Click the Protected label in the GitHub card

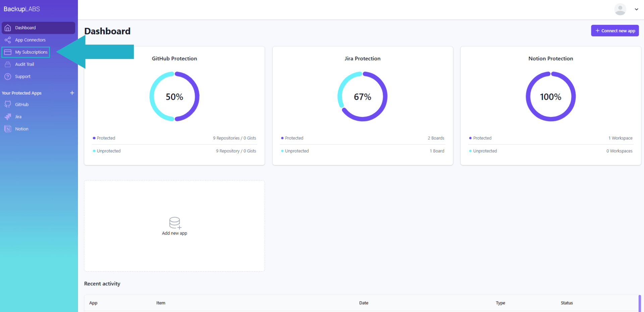pos(106,138)
